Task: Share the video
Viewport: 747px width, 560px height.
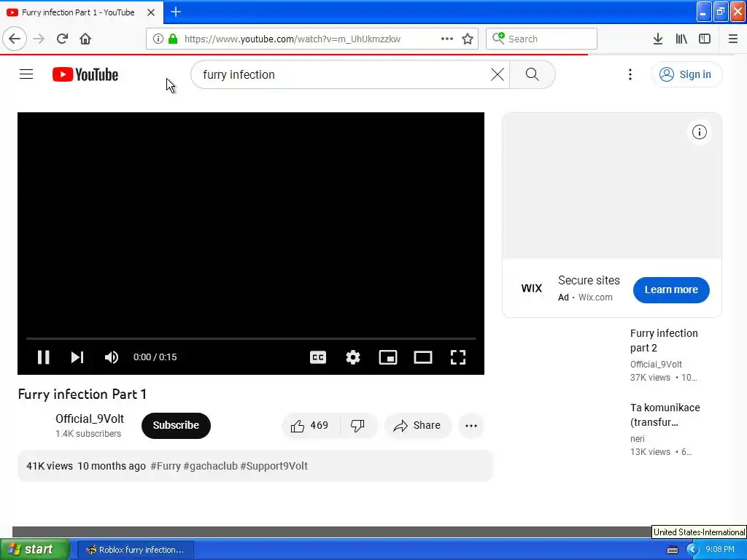Action: [417, 425]
